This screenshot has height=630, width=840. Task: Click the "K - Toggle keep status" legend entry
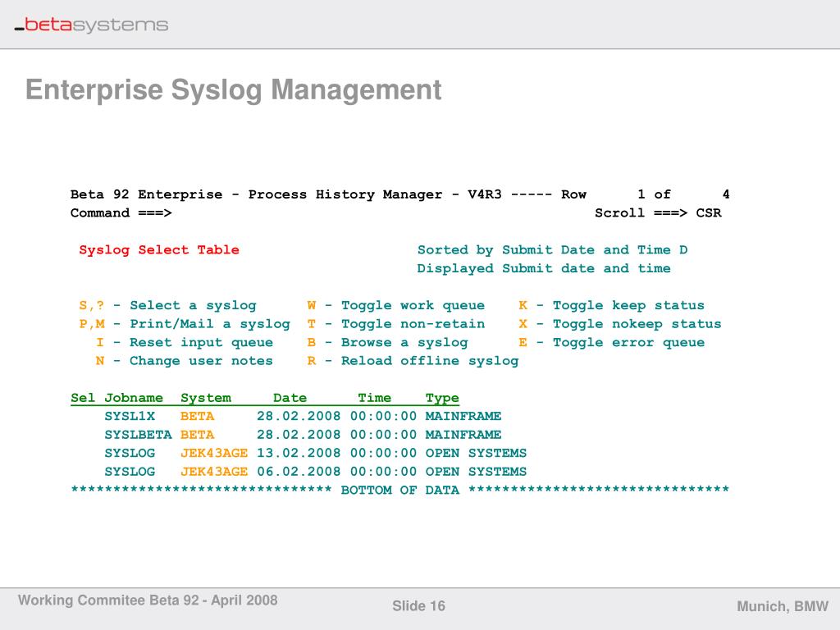click(611, 305)
